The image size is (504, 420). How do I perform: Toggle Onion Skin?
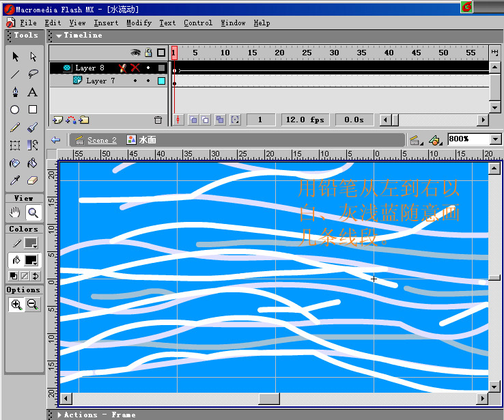[x=193, y=120]
